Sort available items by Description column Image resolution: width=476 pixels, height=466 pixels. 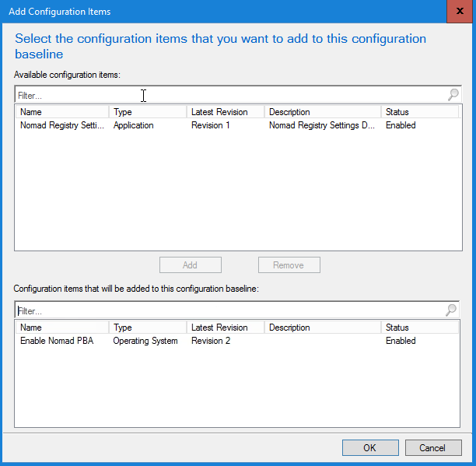pos(322,112)
